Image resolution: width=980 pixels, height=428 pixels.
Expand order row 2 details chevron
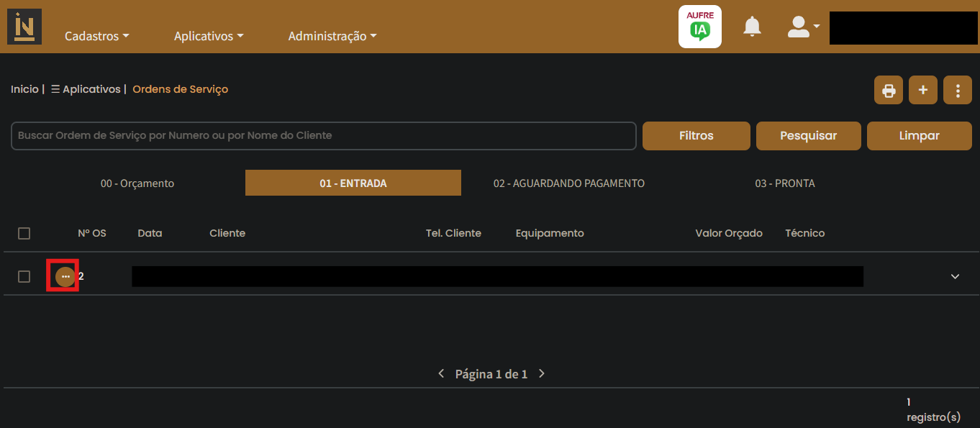(x=955, y=277)
